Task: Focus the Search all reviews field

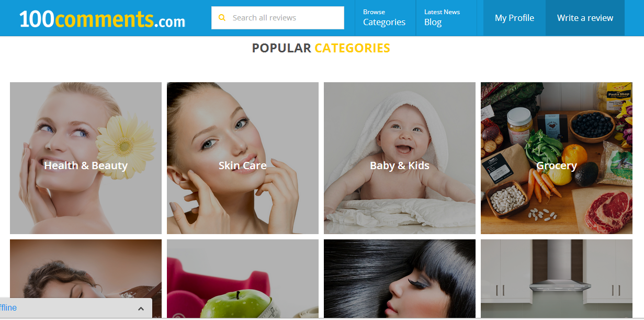Action: (278, 18)
